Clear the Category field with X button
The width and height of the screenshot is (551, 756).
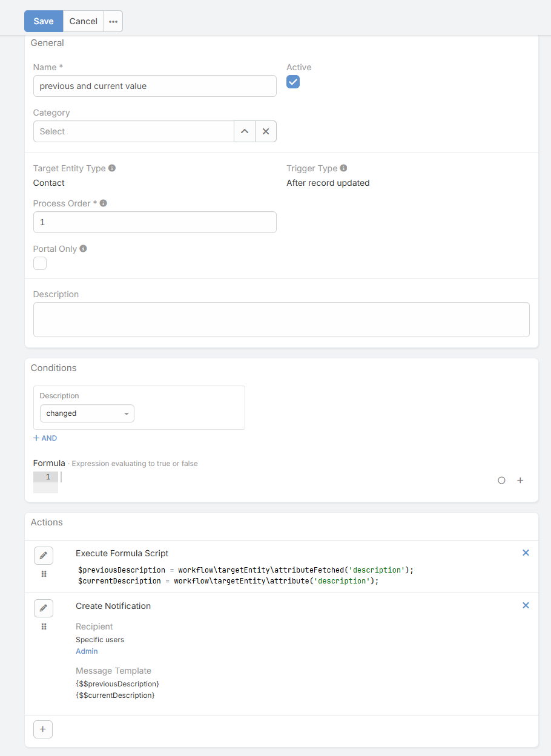pyautogui.click(x=266, y=131)
